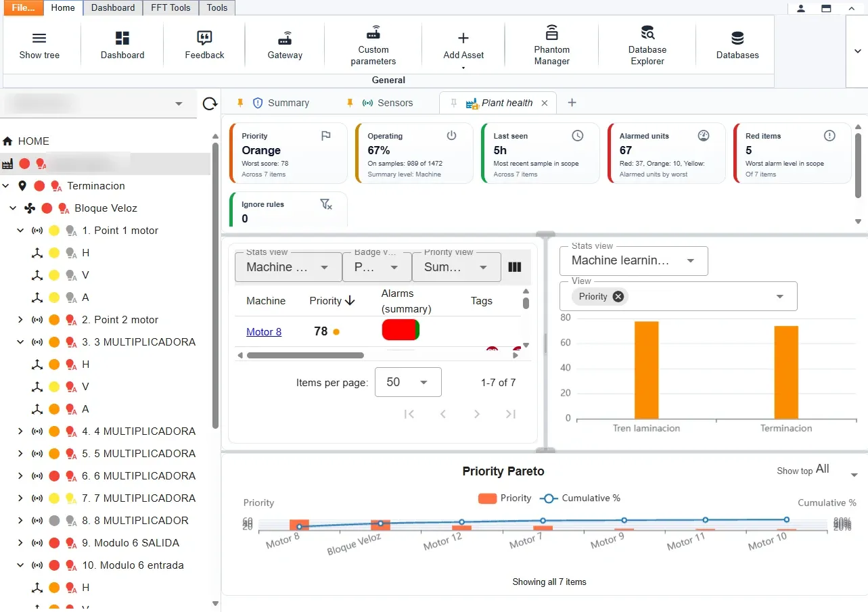Open the Summary tab
Screen dimensions: 868x612
(x=281, y=103)
